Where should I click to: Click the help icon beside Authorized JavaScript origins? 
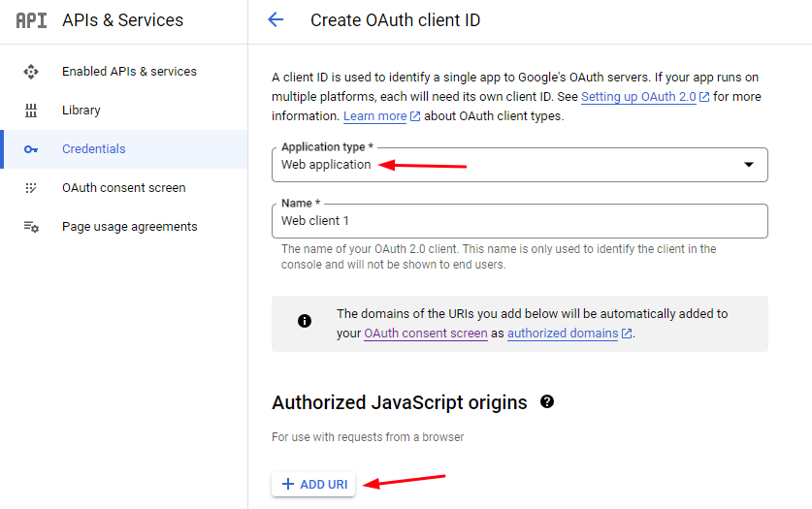click(x=547, y=402)
